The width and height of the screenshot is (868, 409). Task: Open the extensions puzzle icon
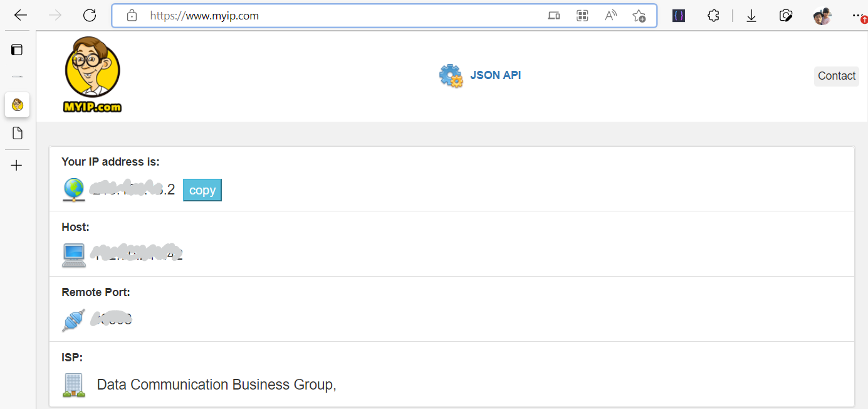coord(713,16)
